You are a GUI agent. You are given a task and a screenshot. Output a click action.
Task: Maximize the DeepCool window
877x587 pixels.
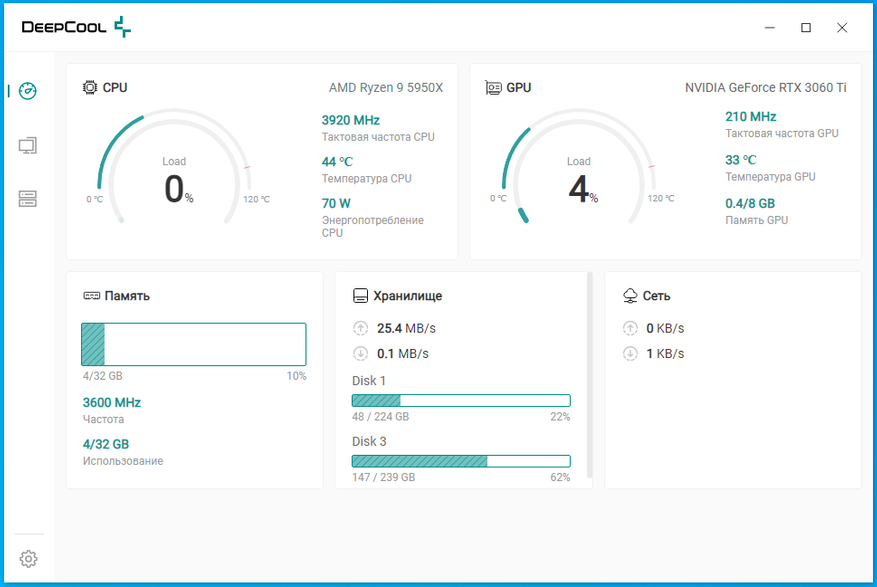pos(806,27)
